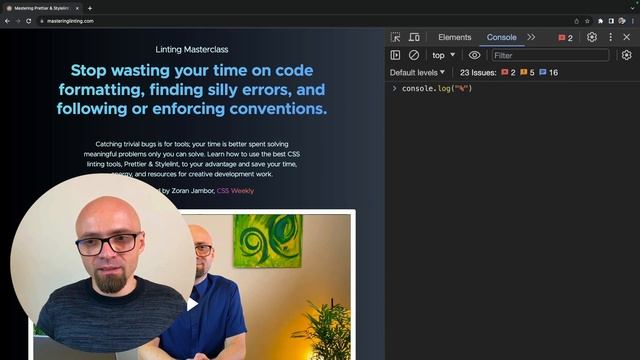Toggle the device toolbar emulation
This screenshot has width=640, height=360.
point(414,37)
